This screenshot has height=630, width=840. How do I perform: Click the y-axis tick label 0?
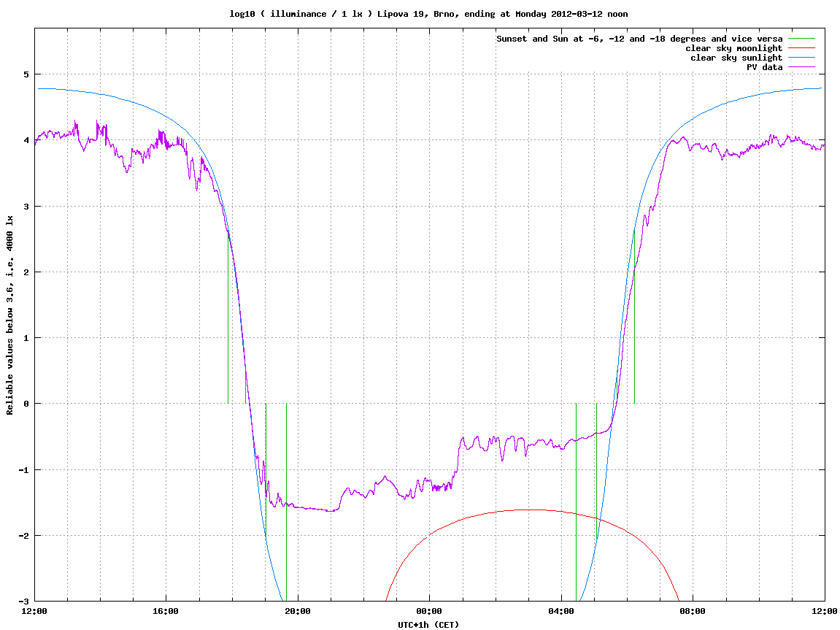tap(26, 404)
